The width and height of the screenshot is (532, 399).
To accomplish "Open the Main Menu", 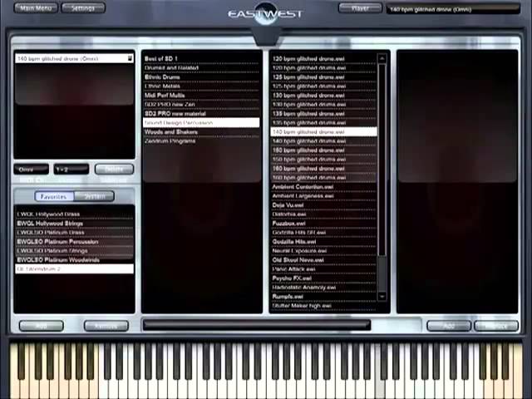I will click(x=36, y=7).
